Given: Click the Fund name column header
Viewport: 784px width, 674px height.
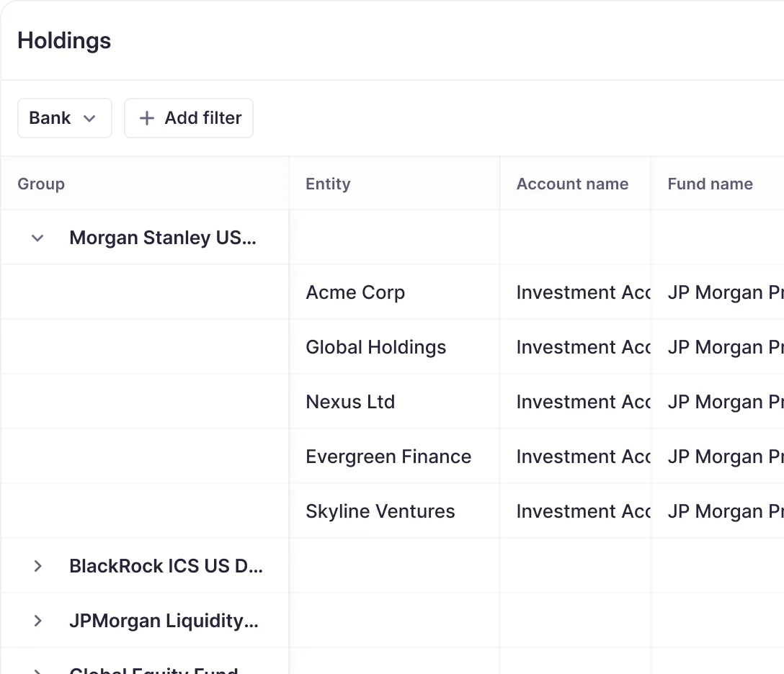Looking at the screenshot, I should pyautogui.click(x=710, y=184).
